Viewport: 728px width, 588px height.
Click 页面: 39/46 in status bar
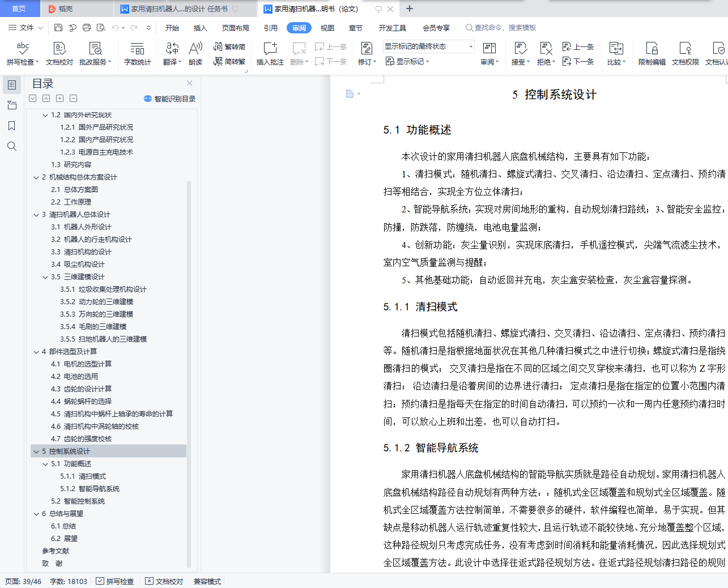click(x=23, y=581)
